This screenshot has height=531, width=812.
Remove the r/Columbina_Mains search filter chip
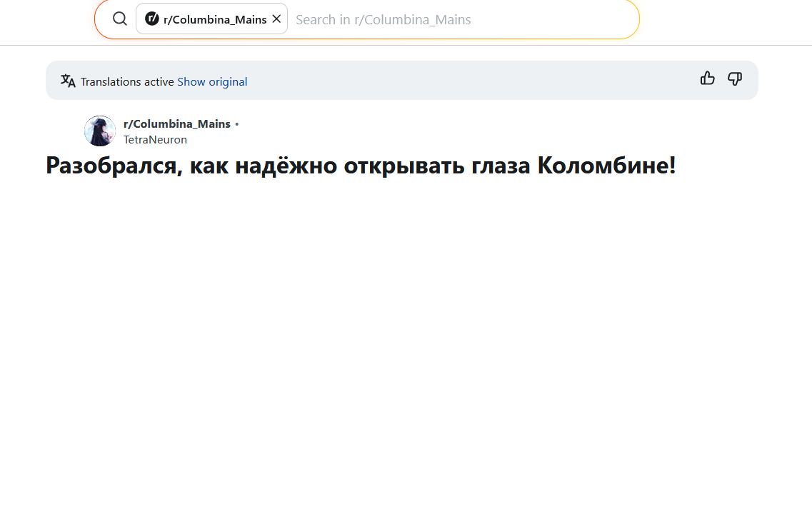click(x=276, y=19)
